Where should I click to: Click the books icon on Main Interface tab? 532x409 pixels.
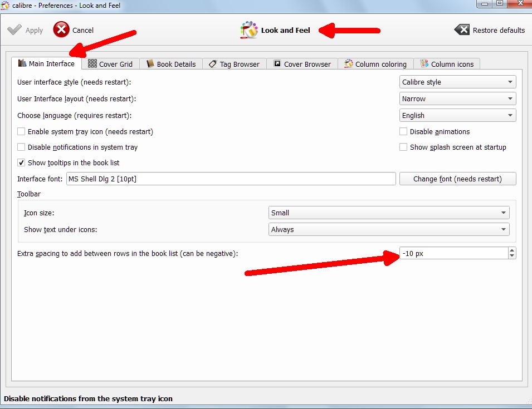22,63
